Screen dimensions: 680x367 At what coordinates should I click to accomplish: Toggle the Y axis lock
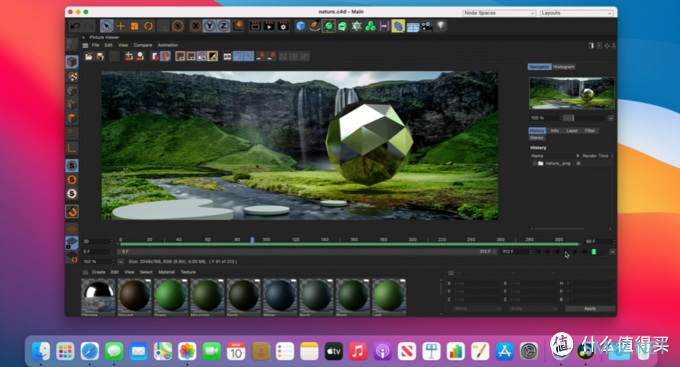pyautogui.click(x=209, y=26)
